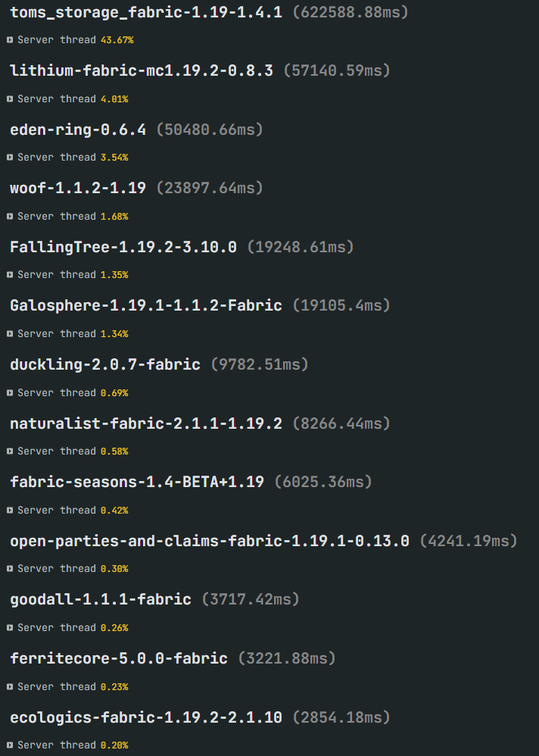Toggle the ecologics Server thread row

[10, 745]
